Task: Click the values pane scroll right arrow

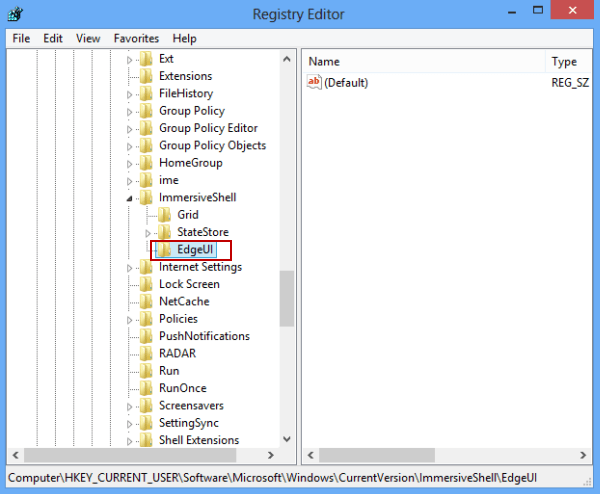Action: (583, 455)
